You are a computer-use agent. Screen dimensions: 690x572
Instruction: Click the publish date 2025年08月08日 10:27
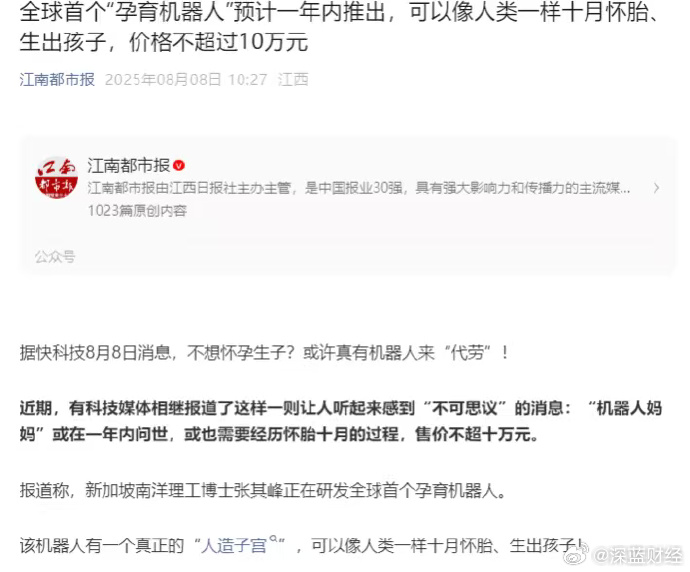tap(186, 80)
